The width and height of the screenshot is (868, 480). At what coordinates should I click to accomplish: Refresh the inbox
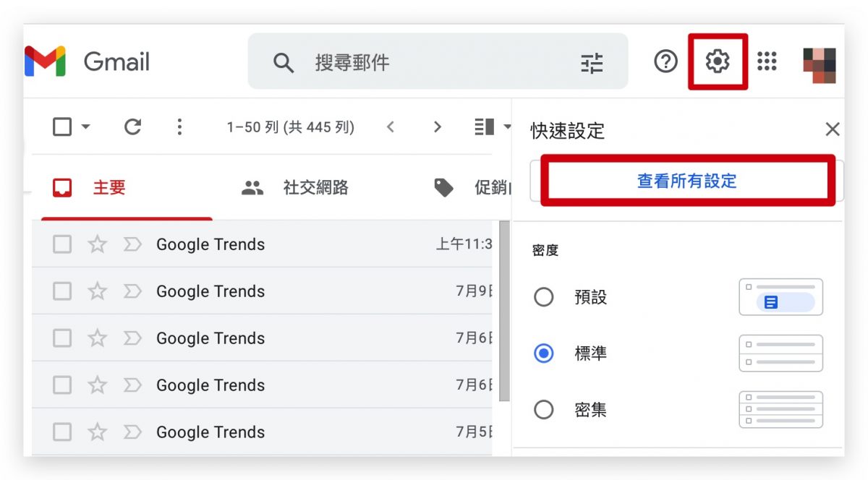[x=132, y=127]
